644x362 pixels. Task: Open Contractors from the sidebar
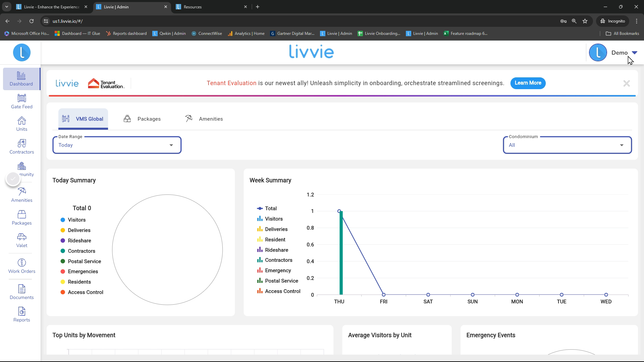(21, 147)
